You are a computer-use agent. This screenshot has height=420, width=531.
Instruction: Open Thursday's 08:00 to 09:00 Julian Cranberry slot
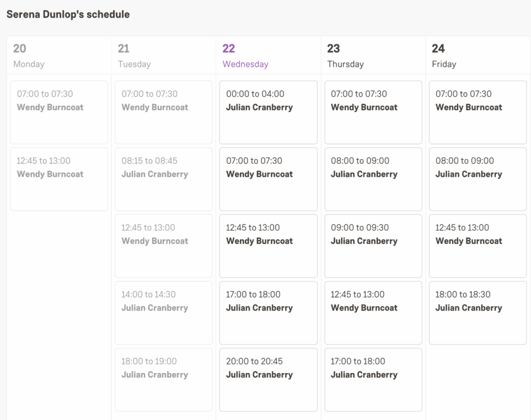click(x=373, y=179)
